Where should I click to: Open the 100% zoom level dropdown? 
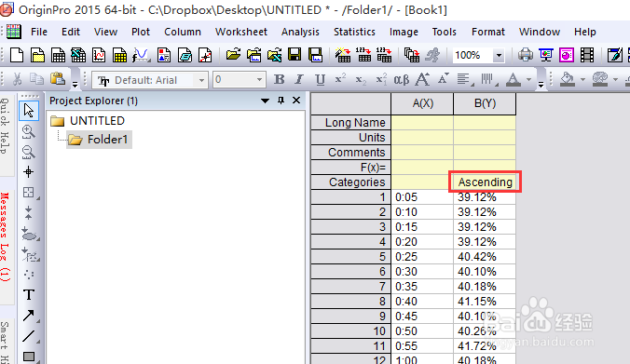pyautogui.click(x=499, y=55)
